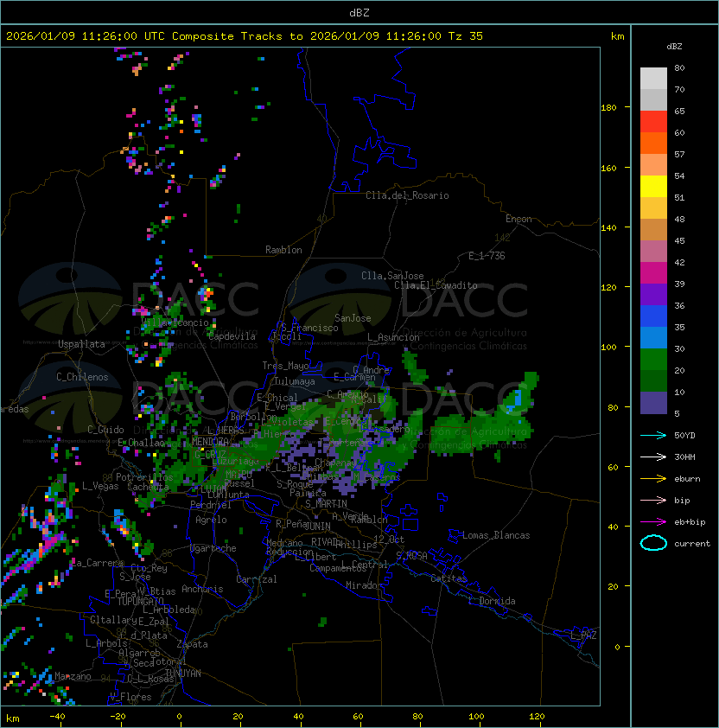The width and height of the screenshot is (719, 728).
Task: Select the yellow eburn arrow legend icon
Action: 653,479
